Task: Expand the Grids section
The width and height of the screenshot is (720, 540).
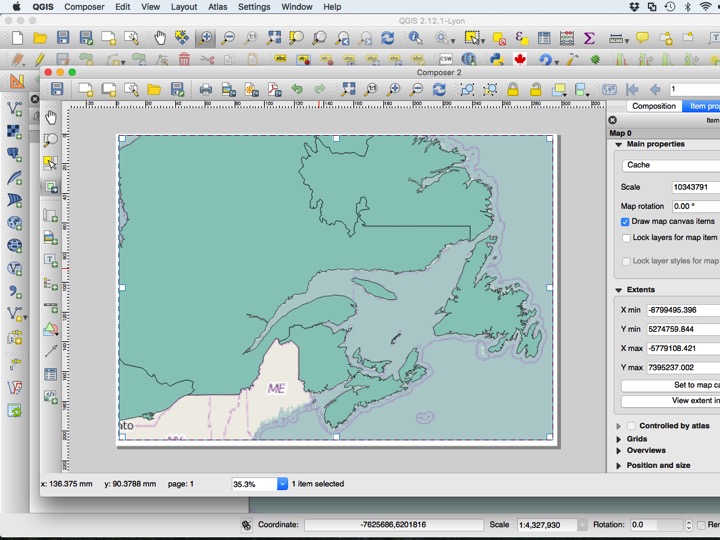Action: click(619, 439)
